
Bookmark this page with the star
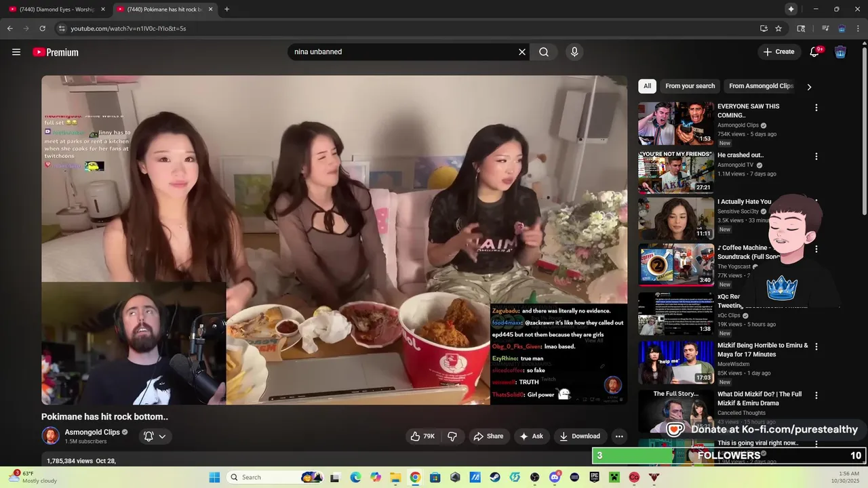[x=778, y=28]
